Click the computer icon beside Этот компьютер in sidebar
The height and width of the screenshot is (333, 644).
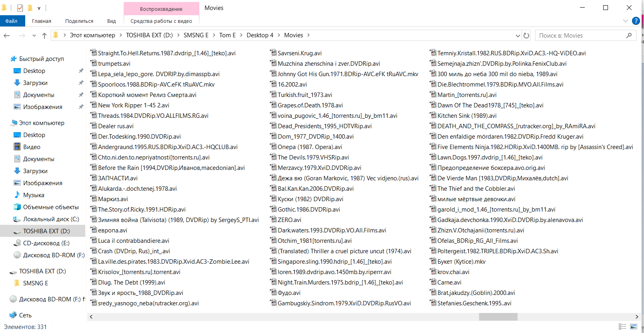[x=14, y=123]
